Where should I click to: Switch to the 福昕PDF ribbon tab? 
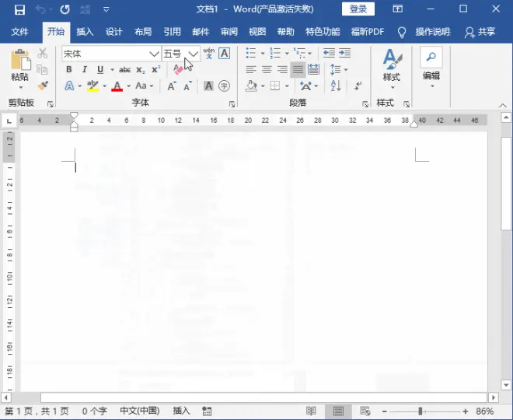point(368,32)
